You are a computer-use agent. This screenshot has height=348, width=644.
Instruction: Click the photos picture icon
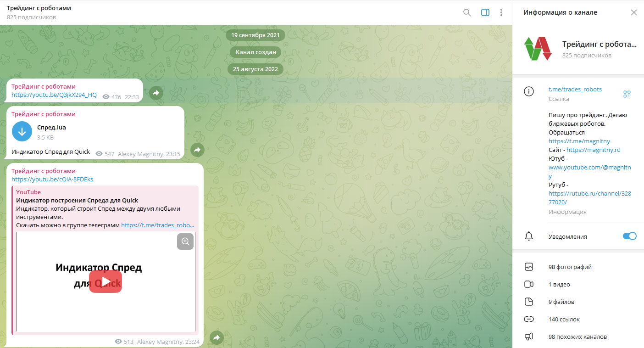[x=529, y=267]
